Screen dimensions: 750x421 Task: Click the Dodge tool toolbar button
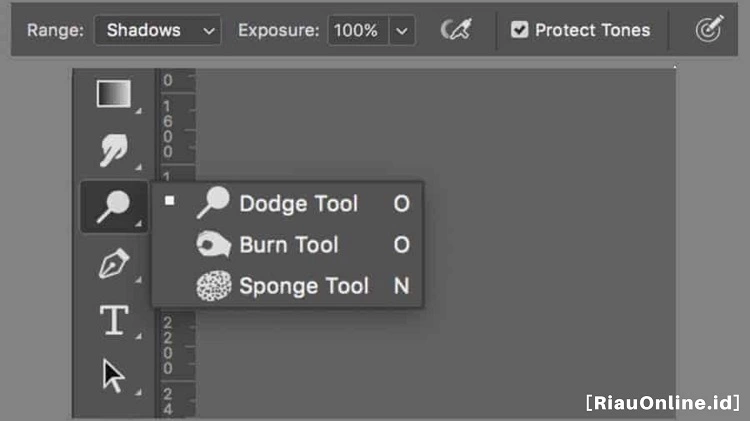pyautogui.click(x=114, y=207)
